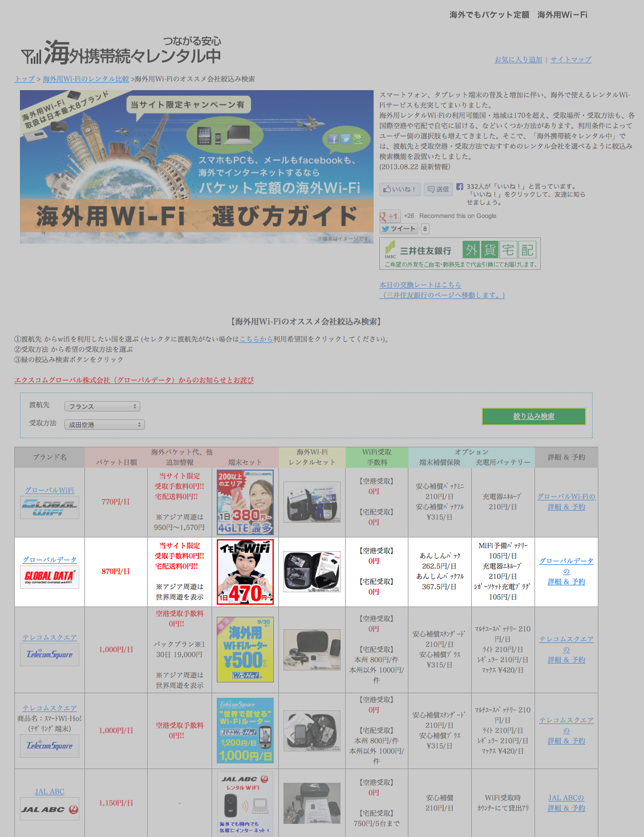This screenshot has width=644, height=837.
Task: Click テレコムスクエア link above スマートWi-Ho!
Action: click(50, 708)
